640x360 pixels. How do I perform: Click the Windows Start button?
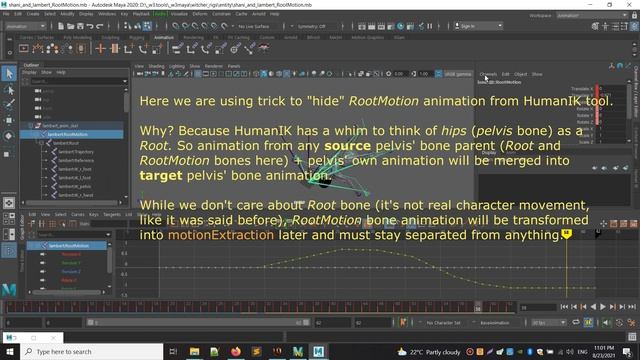pyautogui.click(x=9, y=351)
